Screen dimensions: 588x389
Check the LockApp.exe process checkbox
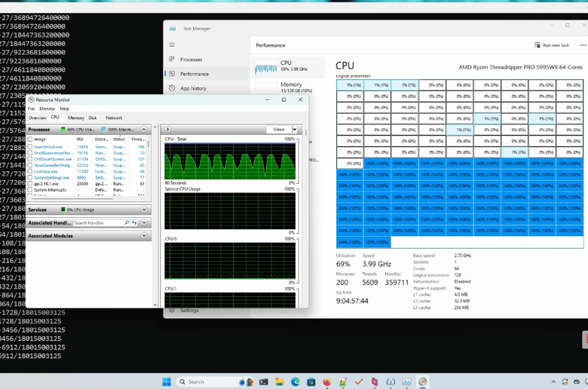point(30,171)
